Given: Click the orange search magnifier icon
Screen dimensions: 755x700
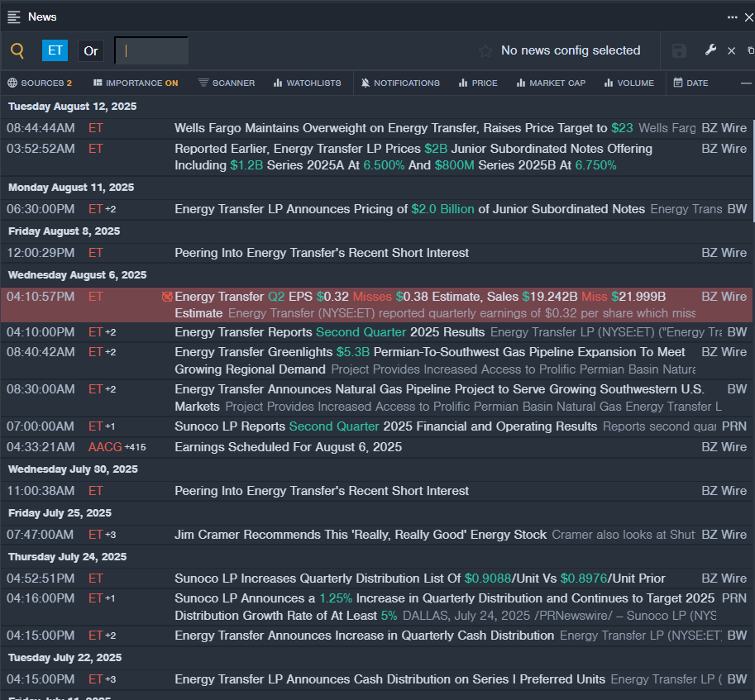Looking at the screenshot, I should tap(17, 50).
